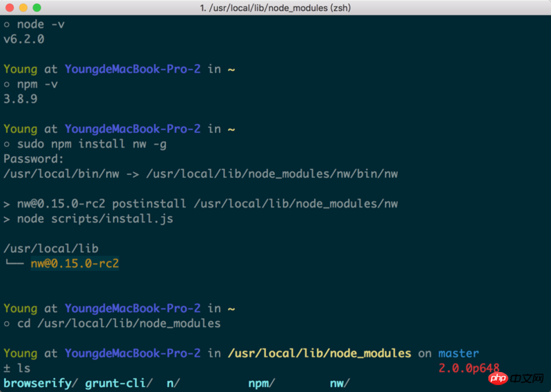This screenshot has height=392, width=551.
Task: Minimize terminal using the yellow button
Action: [x=23, y=8]
